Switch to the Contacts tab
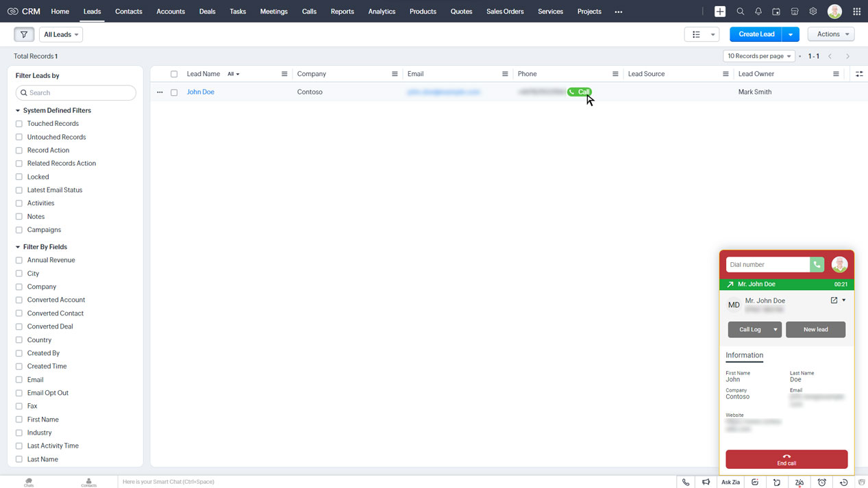This screenshot has width=868, height=488. pos(129,12)
